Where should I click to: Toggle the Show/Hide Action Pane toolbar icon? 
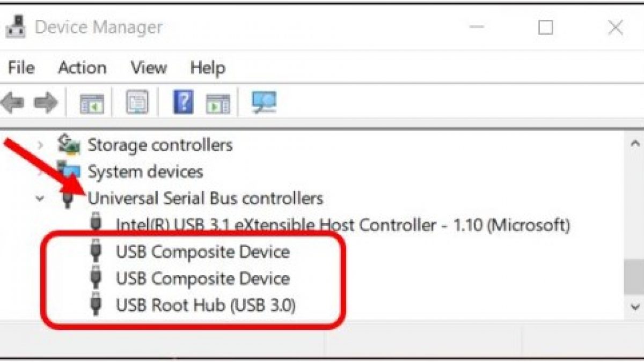point(218,102)
